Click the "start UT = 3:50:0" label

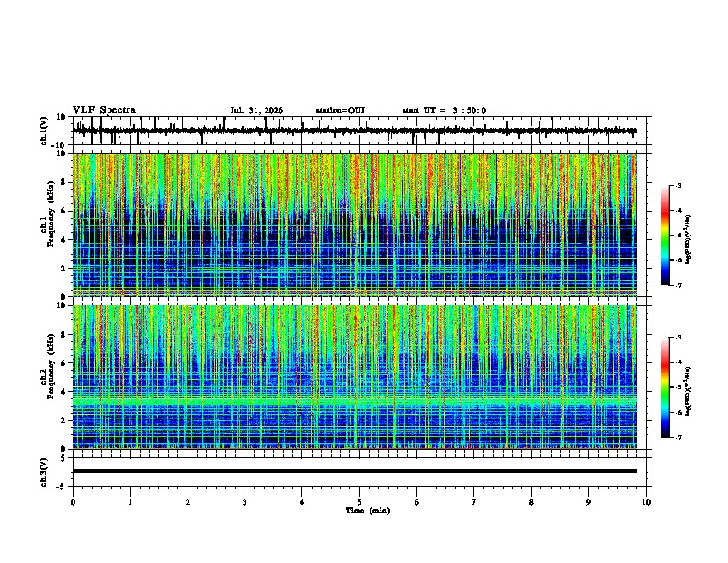click(x=444, y=110)
